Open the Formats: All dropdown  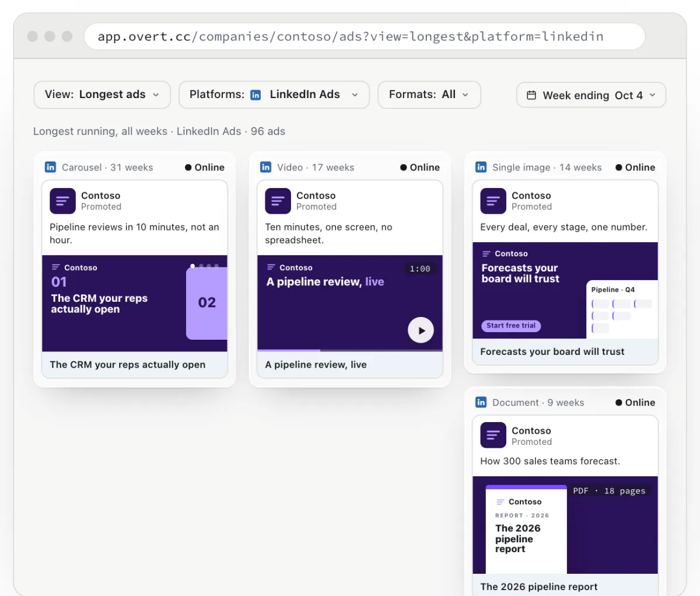429,95
